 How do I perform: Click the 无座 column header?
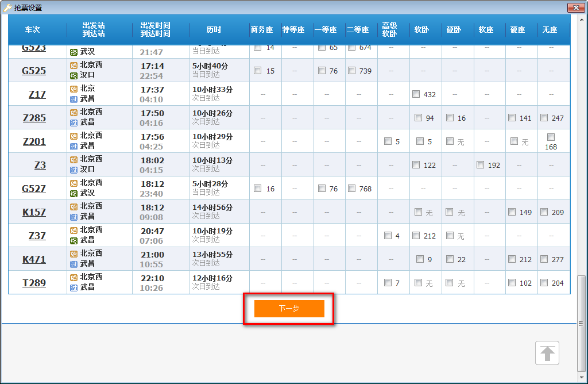[550, 30]
